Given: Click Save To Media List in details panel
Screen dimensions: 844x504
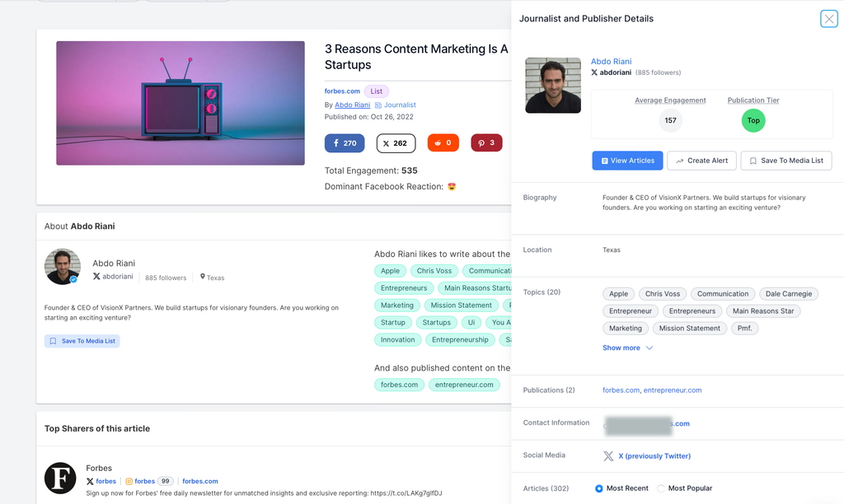Looking at the screenshot, I should point(786,161).
